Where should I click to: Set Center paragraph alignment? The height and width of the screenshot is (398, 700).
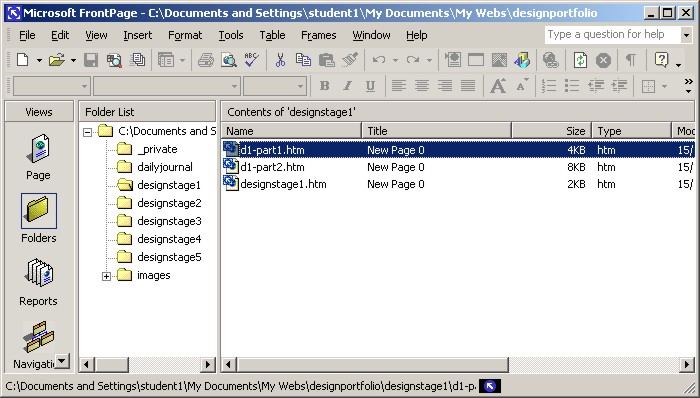(422, 86)
